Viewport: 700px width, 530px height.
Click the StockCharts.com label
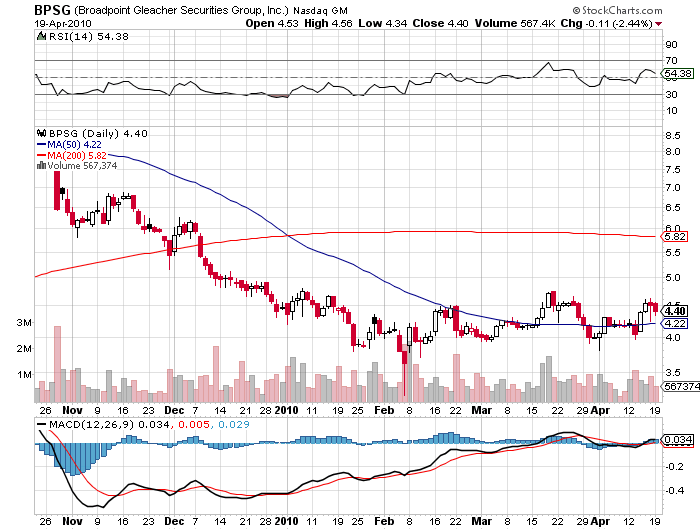(618, 10)
